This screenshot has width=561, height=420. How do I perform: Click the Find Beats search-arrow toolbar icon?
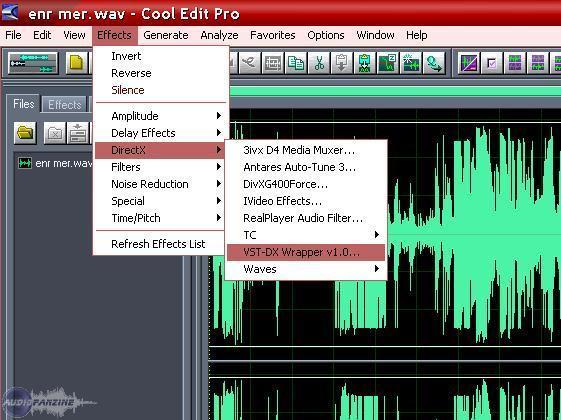tap(434, 63)
